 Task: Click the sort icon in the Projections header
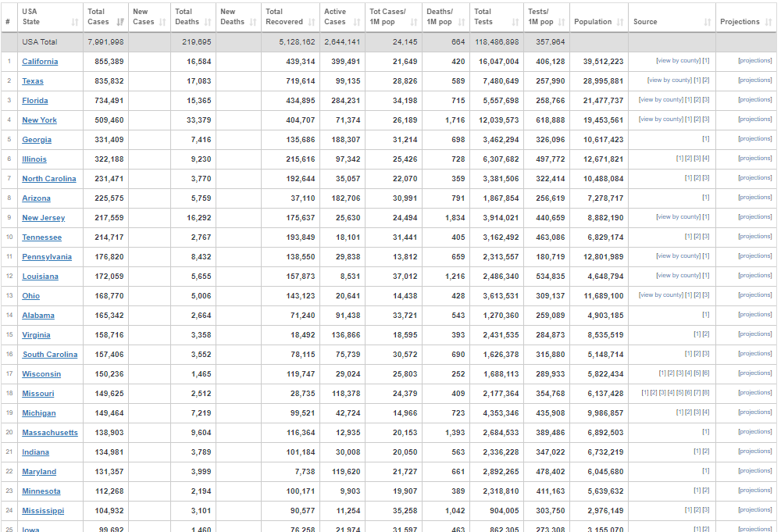pos(768,22)
